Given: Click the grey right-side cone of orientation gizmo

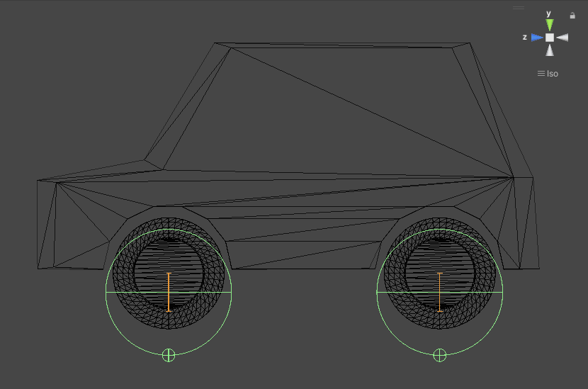Looking at the screenshot, I should click(562, 37).
